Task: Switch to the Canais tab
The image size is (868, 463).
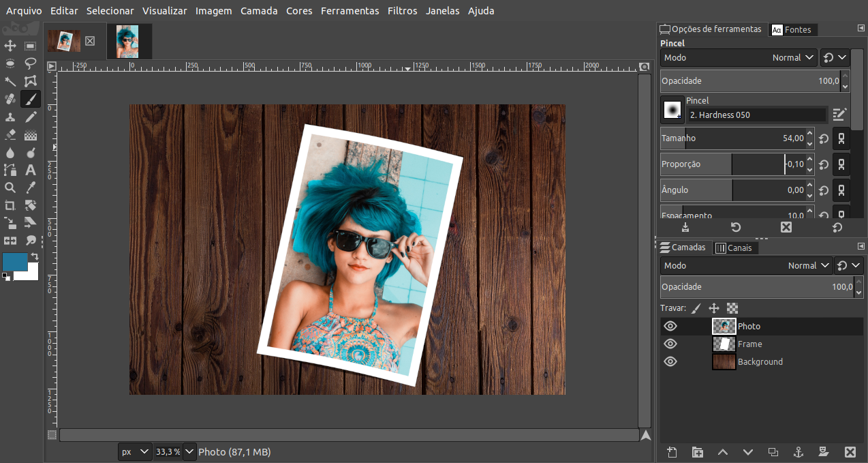Action: click(x=736, y=248)
